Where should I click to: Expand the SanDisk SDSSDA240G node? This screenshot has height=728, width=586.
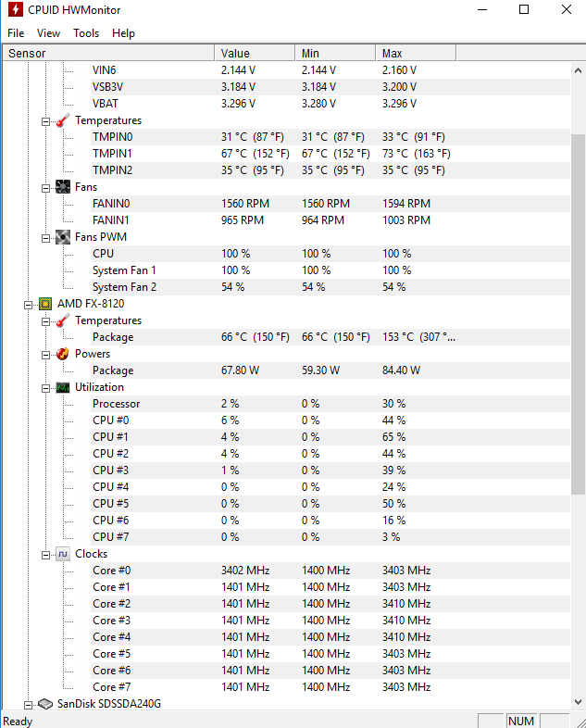[28, 704]
